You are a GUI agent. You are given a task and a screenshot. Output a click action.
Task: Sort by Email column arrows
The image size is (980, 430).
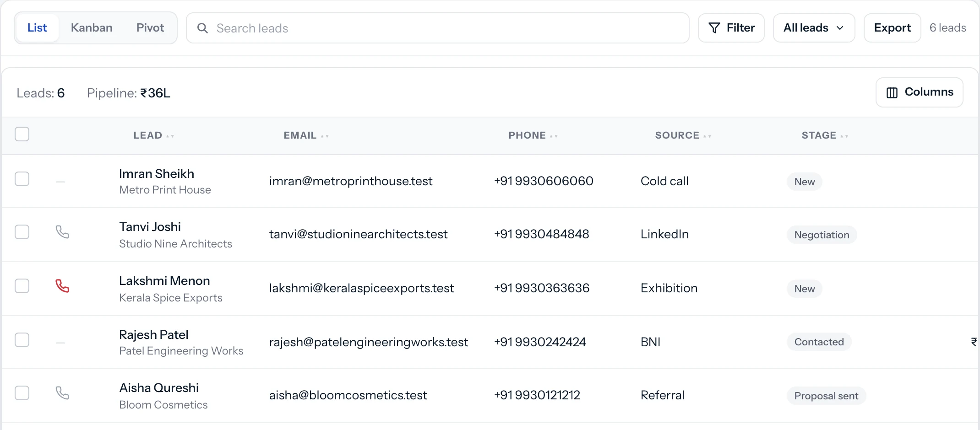pos(325,136)
